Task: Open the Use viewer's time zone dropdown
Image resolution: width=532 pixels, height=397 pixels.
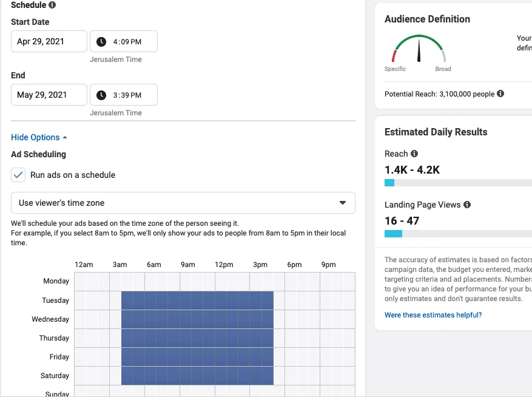Action: pyautogui.click(x=183, y=203)
